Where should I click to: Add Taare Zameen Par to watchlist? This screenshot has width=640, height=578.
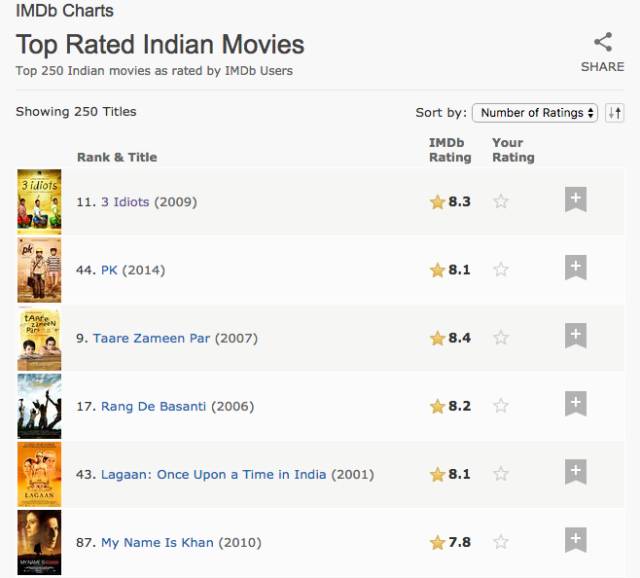pyautogui.click(x=575, y=336)
